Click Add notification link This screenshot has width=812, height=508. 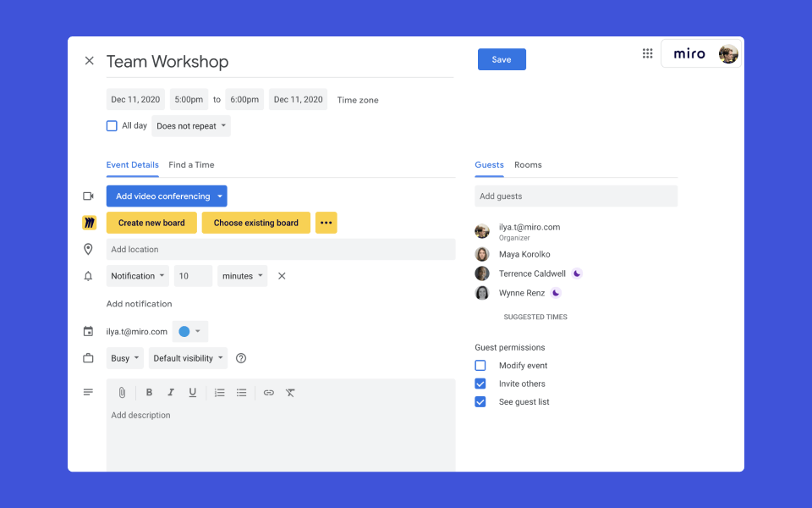pos(140,304)
